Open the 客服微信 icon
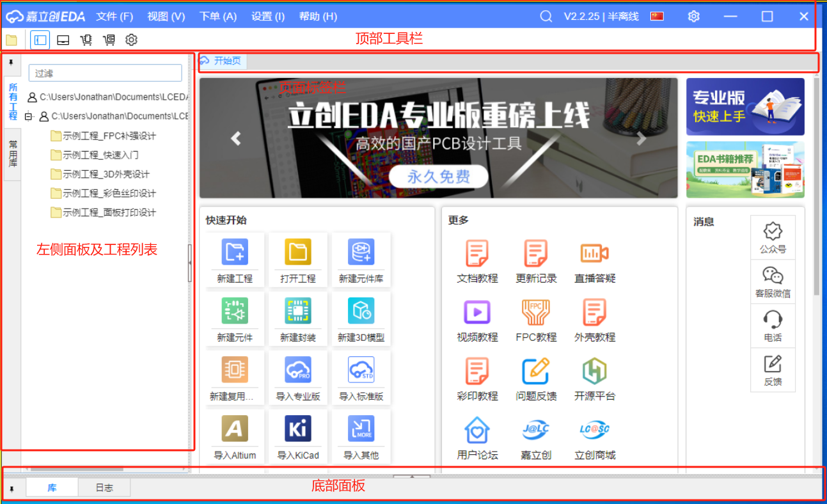Viewport: 827px width, 504px height. click(x=773, y=276)
